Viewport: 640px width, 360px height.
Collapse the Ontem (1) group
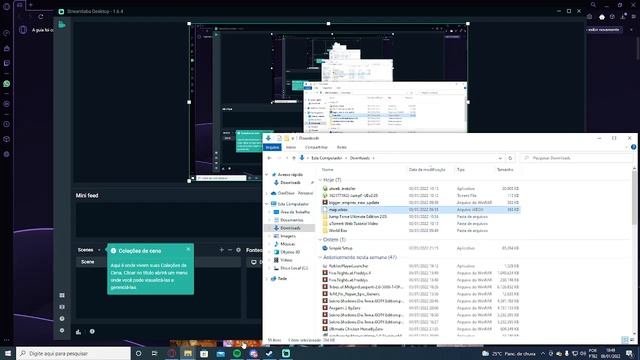click(320, 240)
